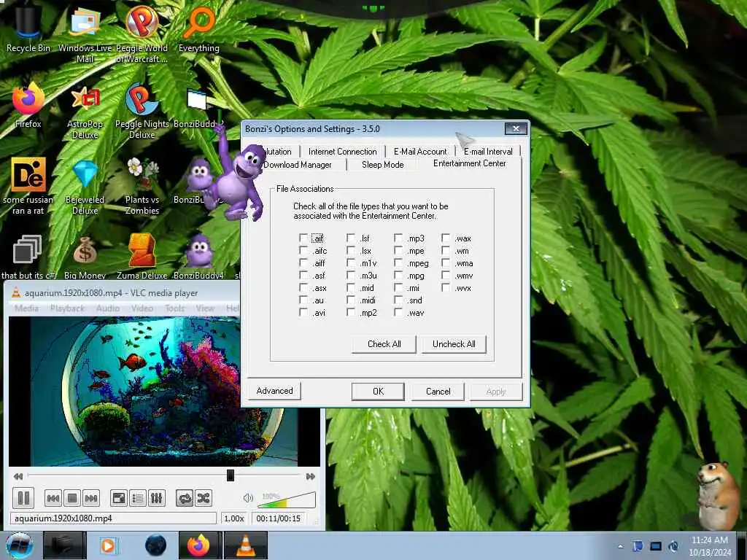The height and width of the screenshot is (560, 747).
Task: Click the Uncheck All button
Action: tap(454, 344)
